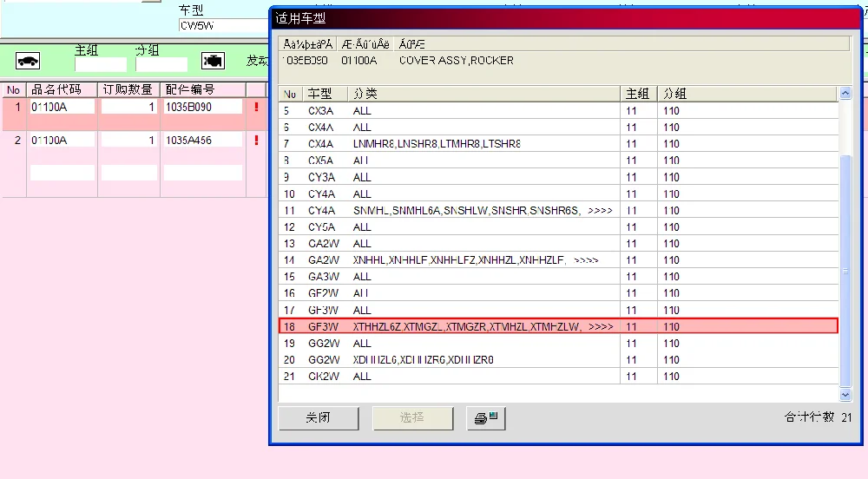Select row 11 CY4A SNMHL entry
Viewport: 868px width, 479px height.
click(x=558, y=210)
